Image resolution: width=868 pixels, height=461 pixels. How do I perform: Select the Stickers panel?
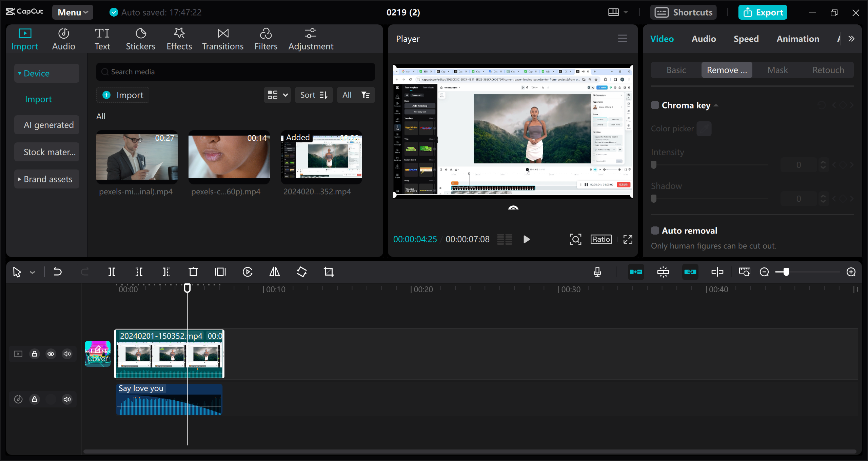[140, 38]
